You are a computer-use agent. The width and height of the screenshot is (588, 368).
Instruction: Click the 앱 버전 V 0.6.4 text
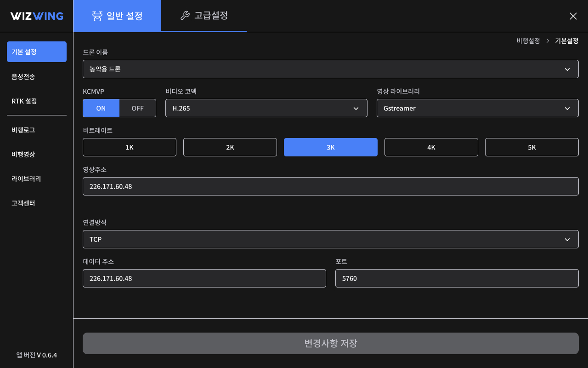[37, 355]
